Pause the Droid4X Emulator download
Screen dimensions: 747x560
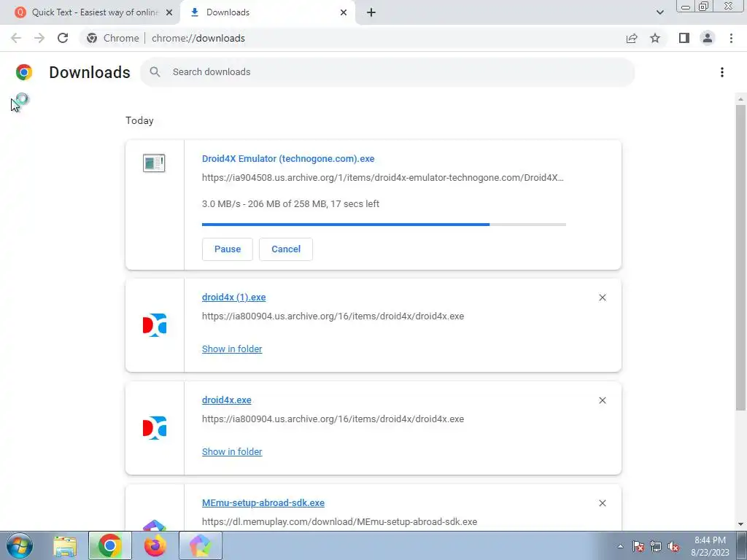click(x=228, y=249)
